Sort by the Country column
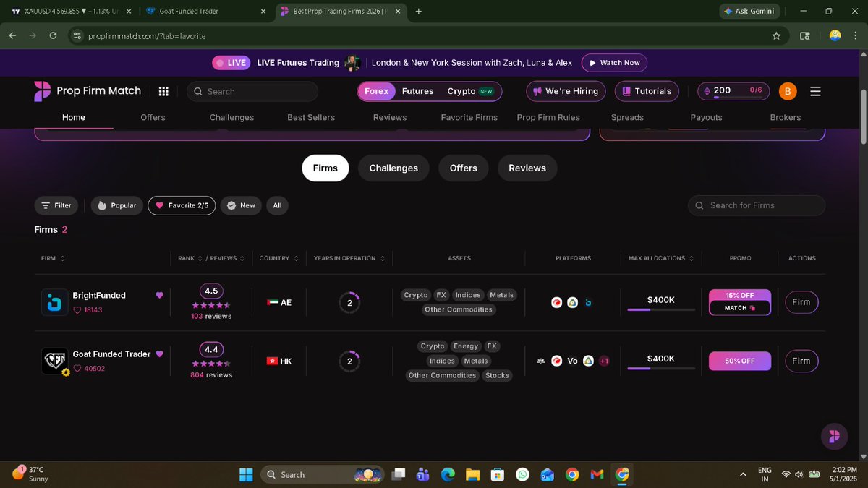 (x=278, y=258)
